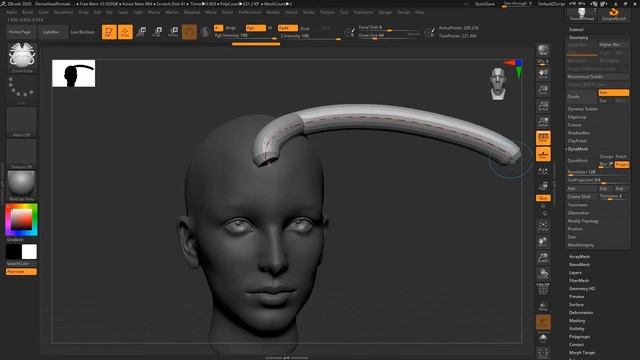
Task: Expand the Polygroups section
Action: [x=579, y=336]
